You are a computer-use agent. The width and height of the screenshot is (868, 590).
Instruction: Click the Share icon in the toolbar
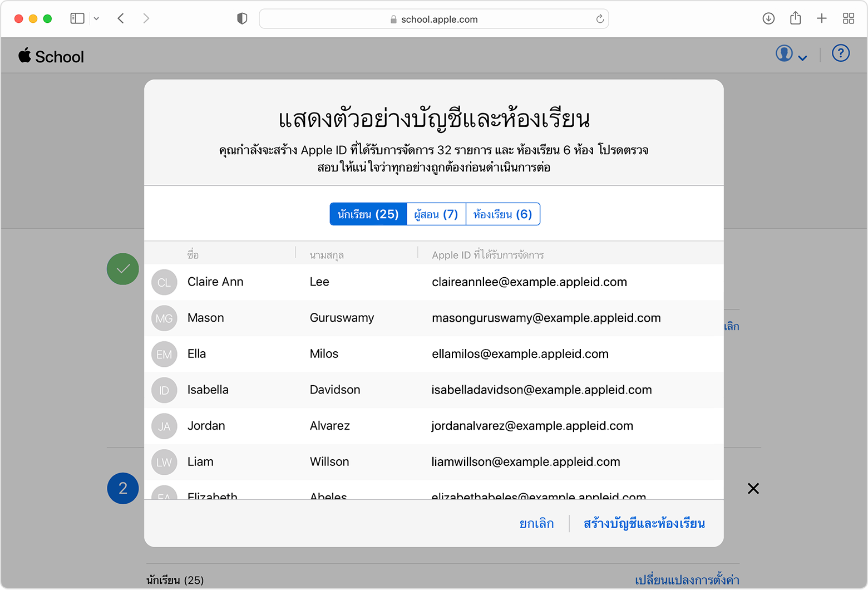pos(795,18)
